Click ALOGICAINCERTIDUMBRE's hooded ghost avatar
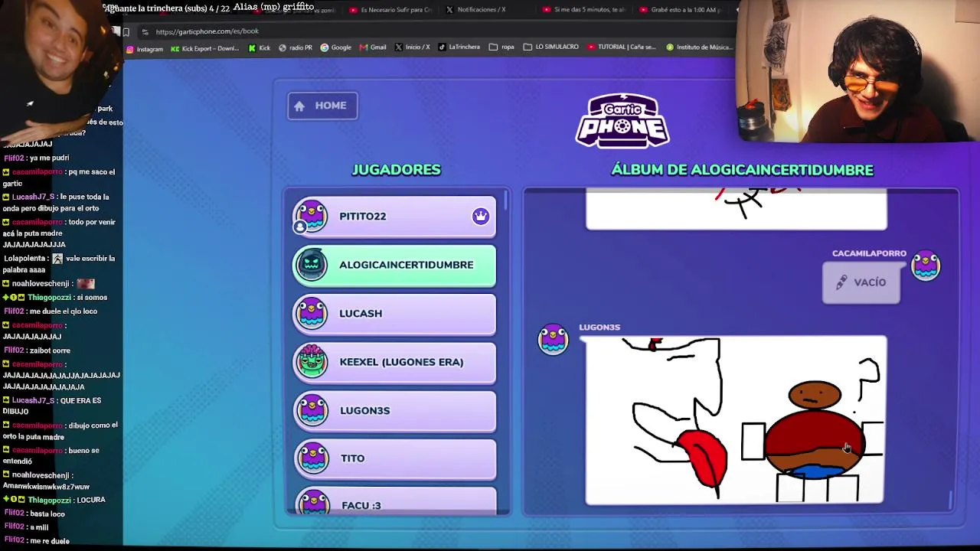 pyautogui.click(x=312, y=265)
